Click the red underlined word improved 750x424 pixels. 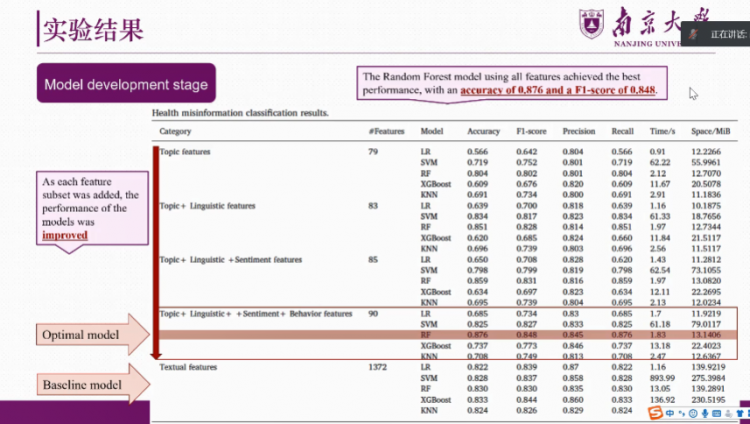click(x=65, y=235)
